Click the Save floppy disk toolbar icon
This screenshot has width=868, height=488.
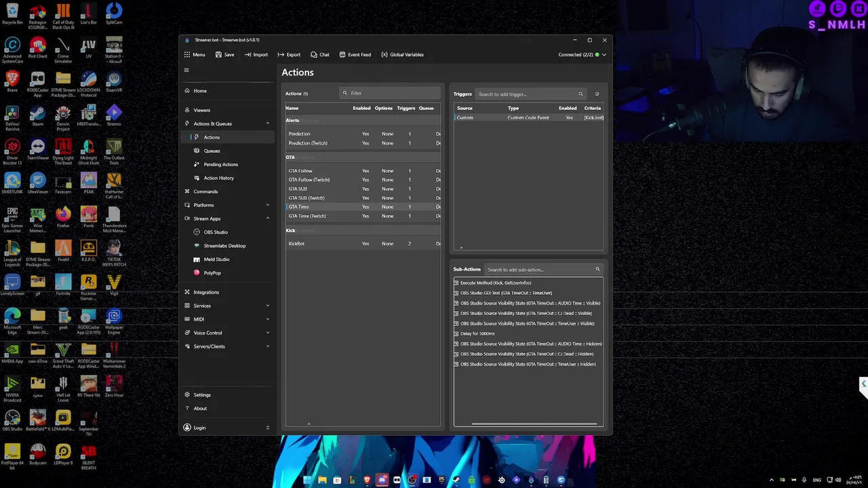click(218, 55)
